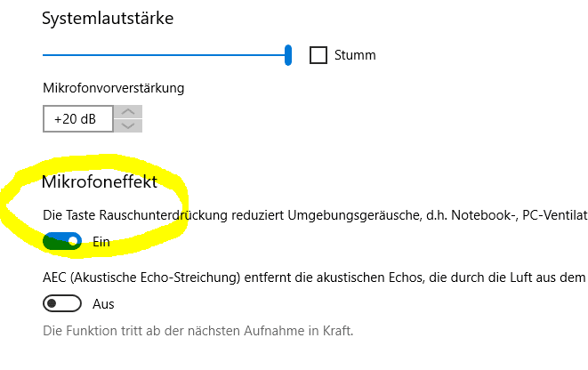588x370 pixels.
Task: Check the Stumm checkbox
Action: click(x=318, y=55)
